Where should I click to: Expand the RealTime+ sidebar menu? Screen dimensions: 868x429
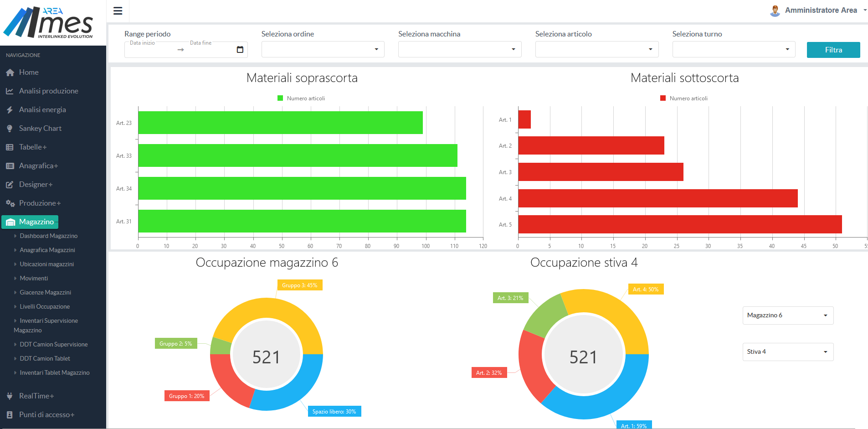pos(36,396)
